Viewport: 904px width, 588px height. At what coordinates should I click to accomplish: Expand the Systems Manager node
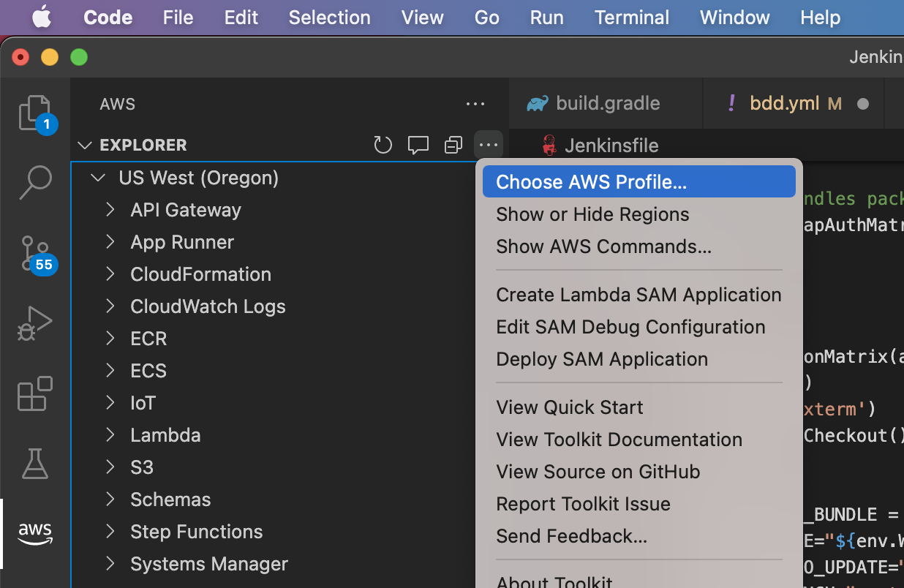[110, 564]
